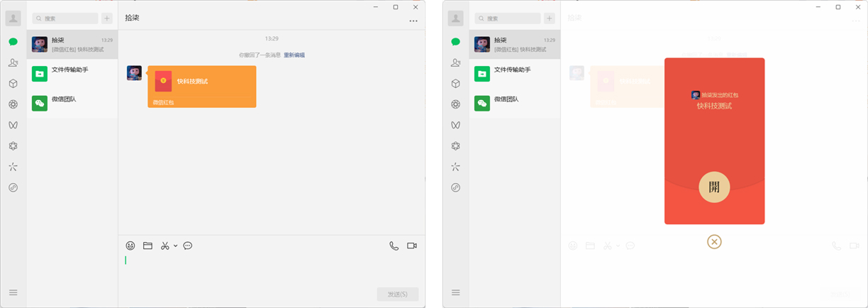Open the hamburger menu at the bottom of the left window
The height and width of the screenshot is (308, 868).
point(13,292)
